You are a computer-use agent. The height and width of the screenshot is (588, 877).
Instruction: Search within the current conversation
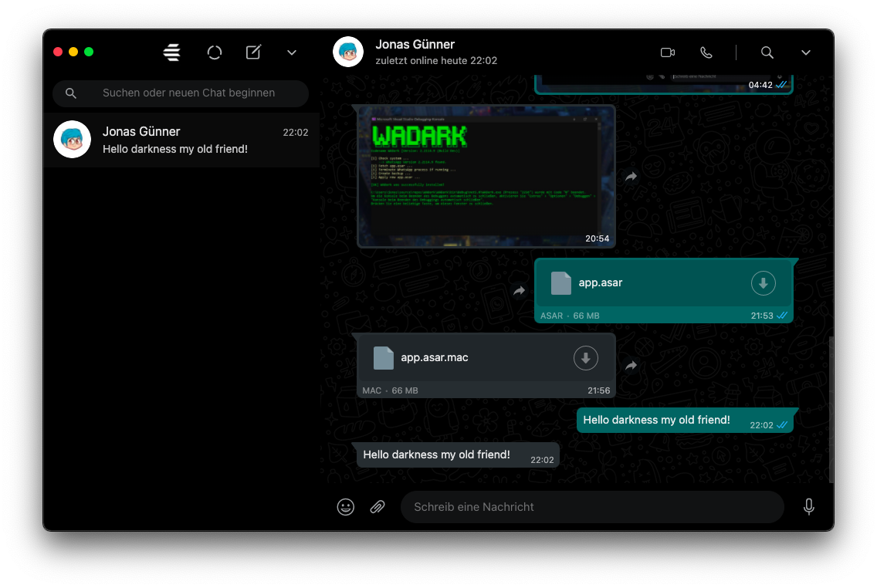[767, 52]
